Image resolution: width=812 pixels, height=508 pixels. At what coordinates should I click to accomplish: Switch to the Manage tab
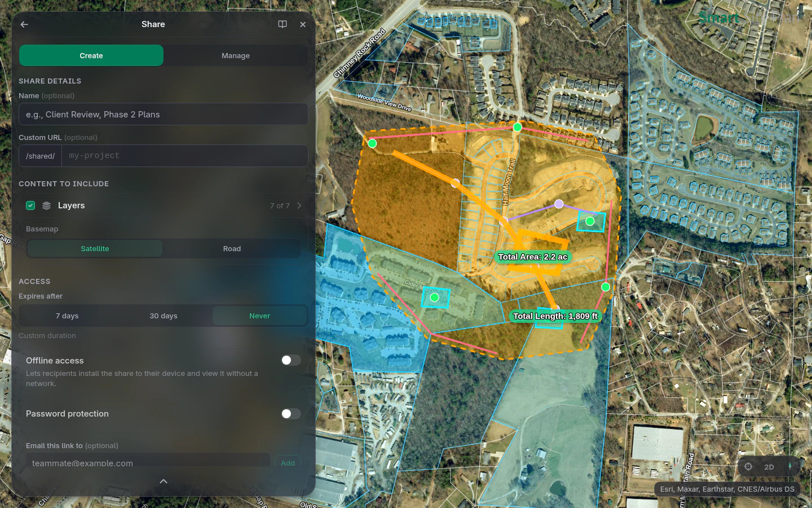pos(236,55)
